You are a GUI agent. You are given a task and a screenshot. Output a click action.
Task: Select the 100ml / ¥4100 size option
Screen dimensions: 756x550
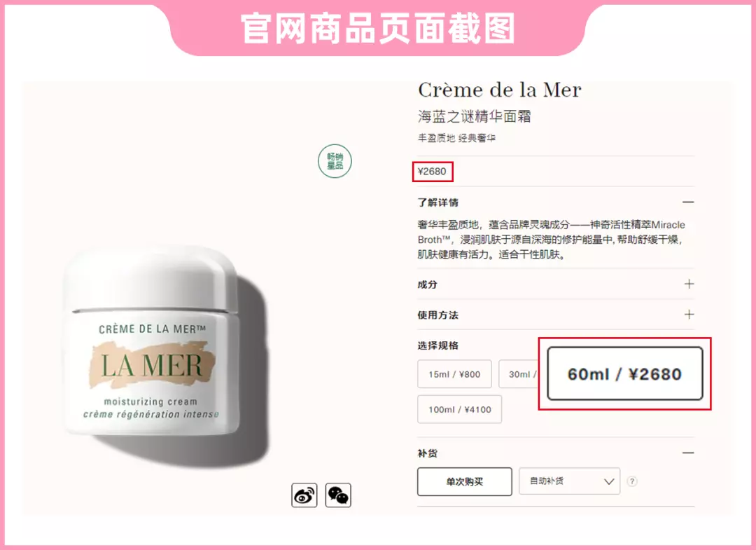pos(459,409)
